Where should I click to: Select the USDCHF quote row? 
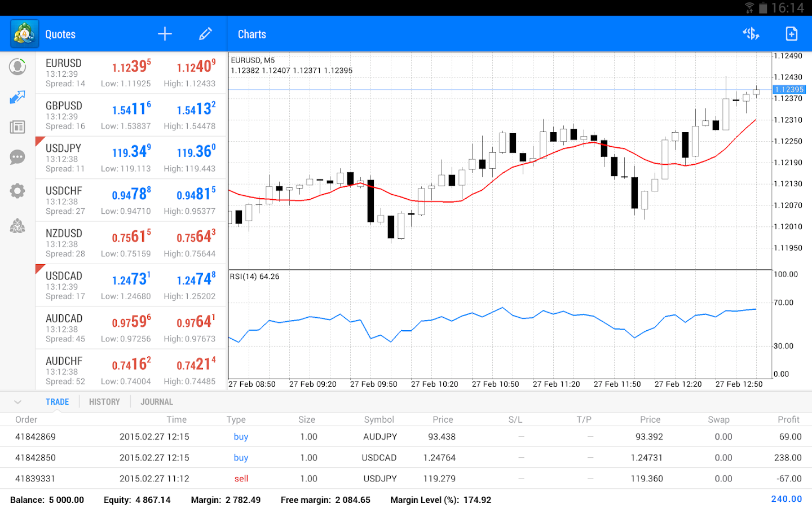point(131,200)
